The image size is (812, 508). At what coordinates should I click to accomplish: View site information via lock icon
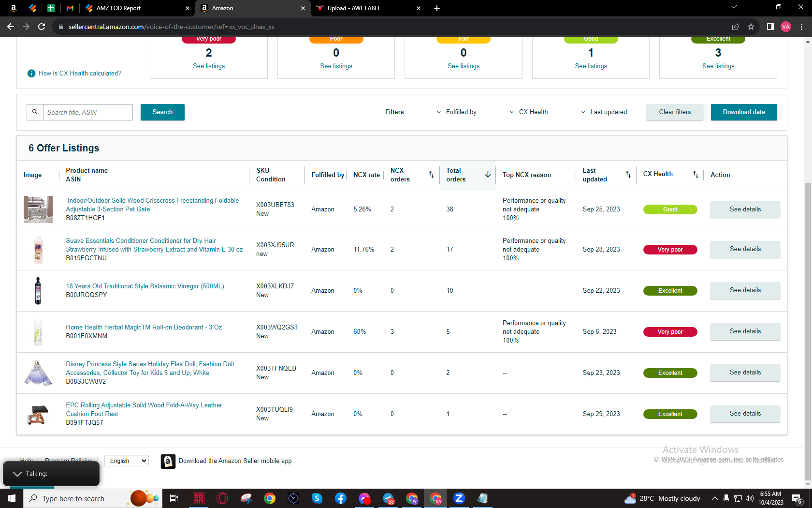point(61,27)
